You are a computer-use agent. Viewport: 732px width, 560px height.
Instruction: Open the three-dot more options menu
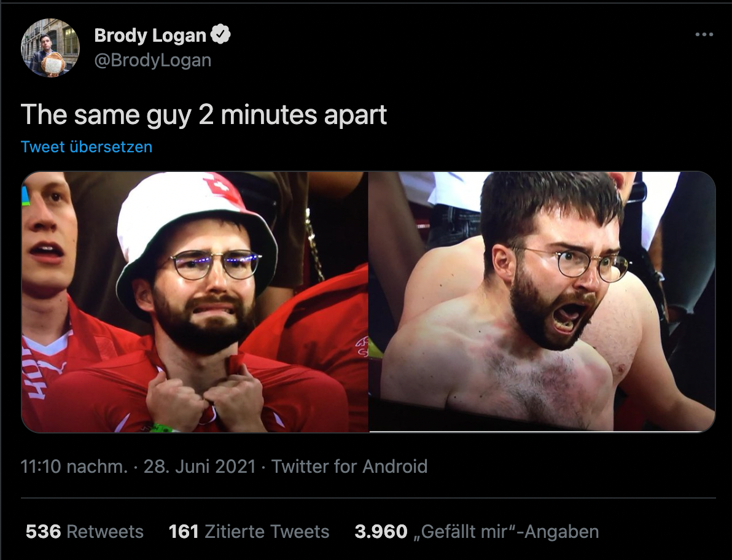click(704, 34)
